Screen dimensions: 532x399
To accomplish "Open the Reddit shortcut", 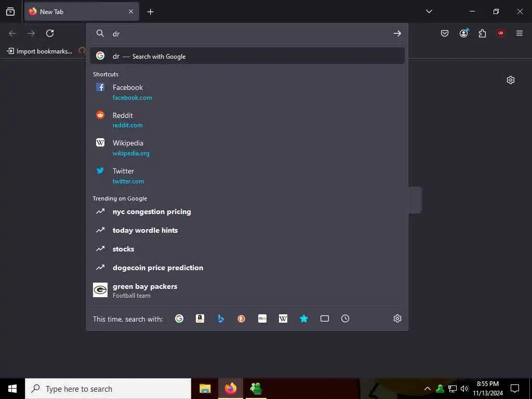I will click(x=247, y=120).
